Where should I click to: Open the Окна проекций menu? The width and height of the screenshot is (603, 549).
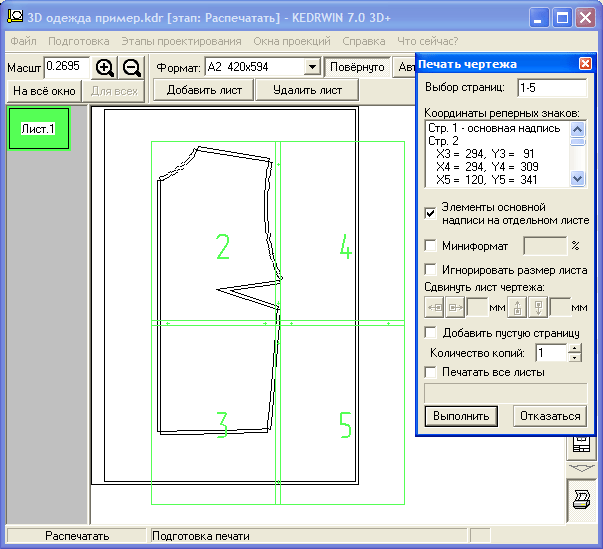[x=292, y=41]
